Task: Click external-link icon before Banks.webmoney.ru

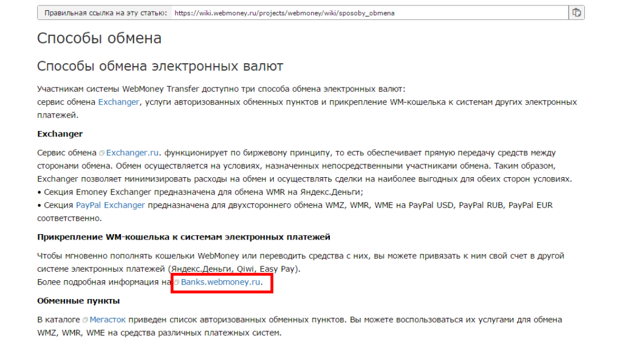Action: coord(177,283)
